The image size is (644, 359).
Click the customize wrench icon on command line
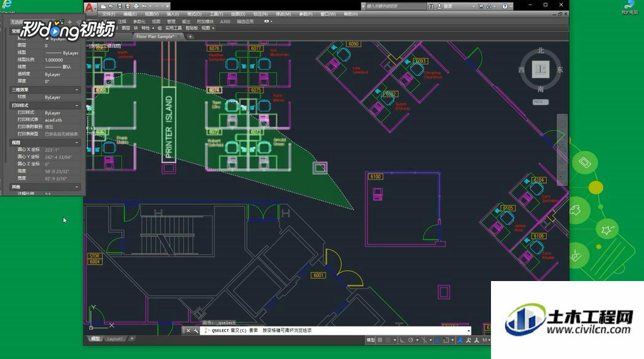(196, 331)
